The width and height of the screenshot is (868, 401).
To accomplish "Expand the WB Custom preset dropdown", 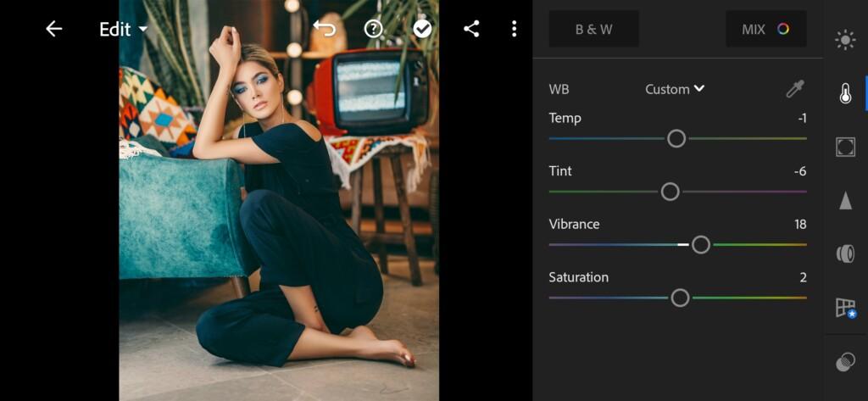I will [675, 89].
